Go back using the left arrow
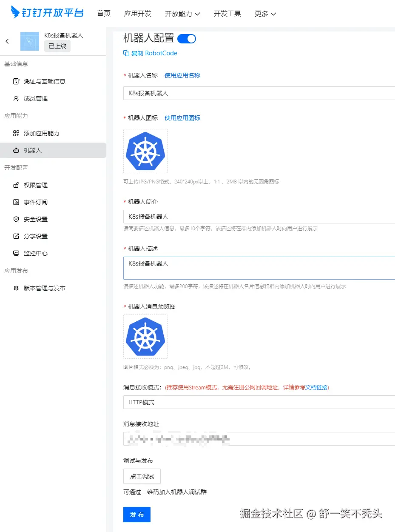This screenshot has height=532, width=395. (7, 41)
